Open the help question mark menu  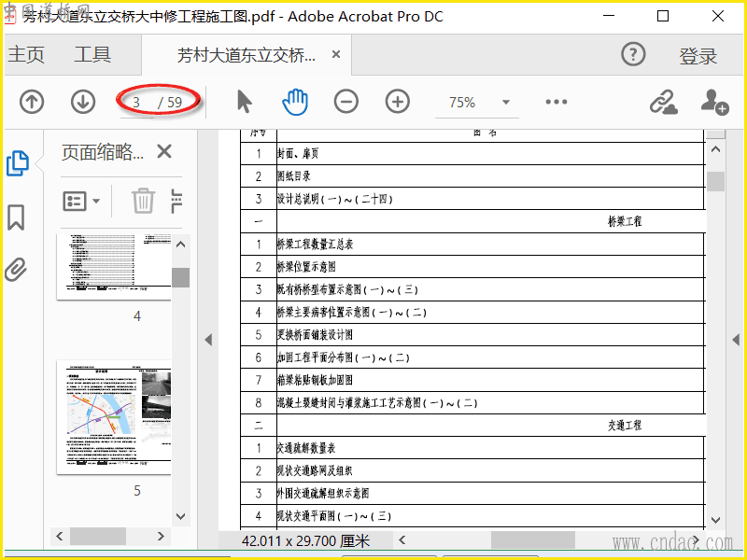[x=633, y=55]
